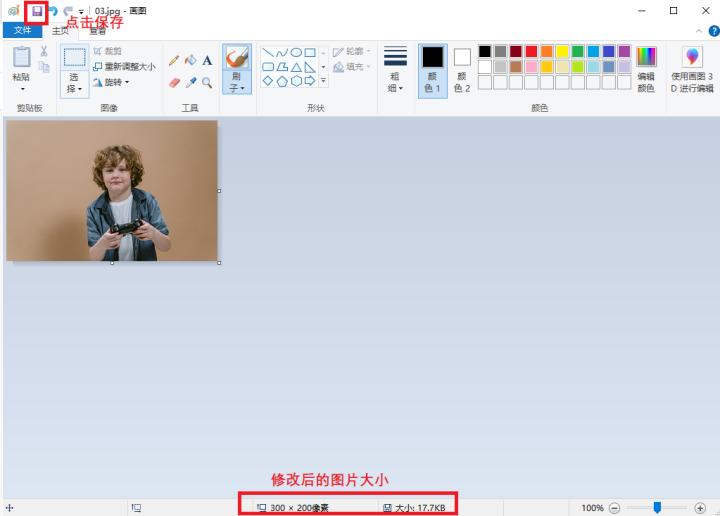Choose the Text tool

pyautogui.click(x=207, y=60)
